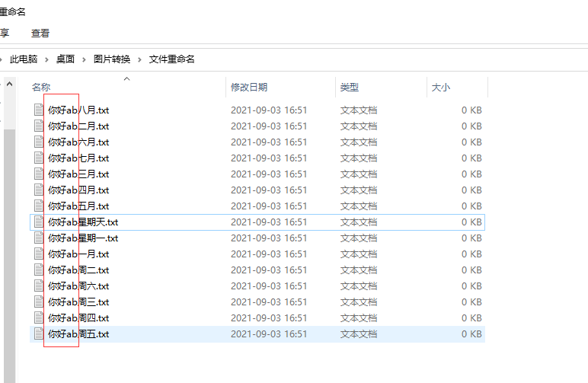Click the navigation pane scroll-up arrow

pyautogui.click(x=10, y=84)
